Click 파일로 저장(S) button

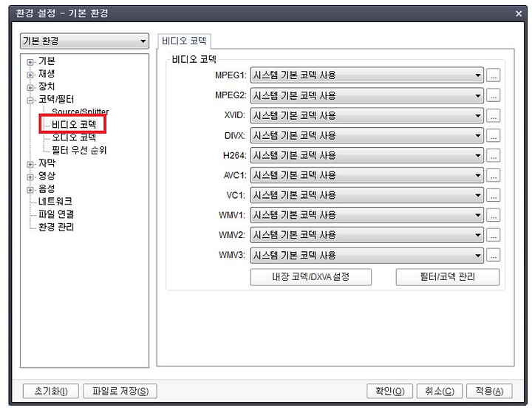pos(120,392)
